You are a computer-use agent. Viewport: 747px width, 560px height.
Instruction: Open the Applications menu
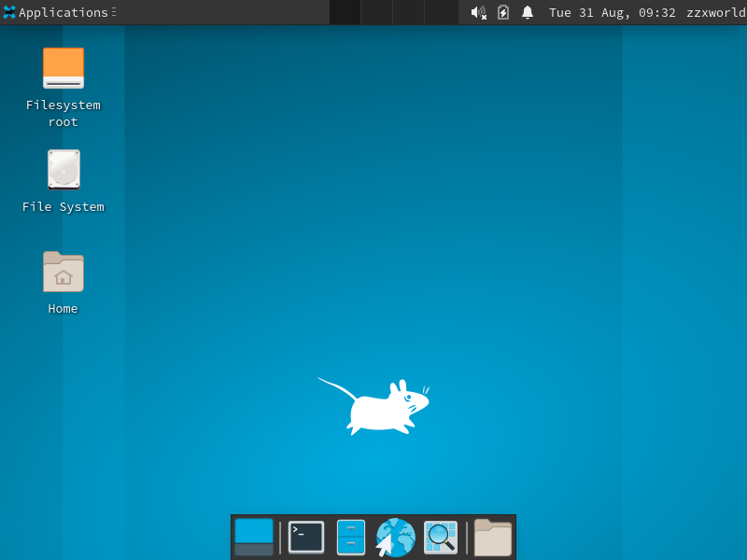click(56, 12)
